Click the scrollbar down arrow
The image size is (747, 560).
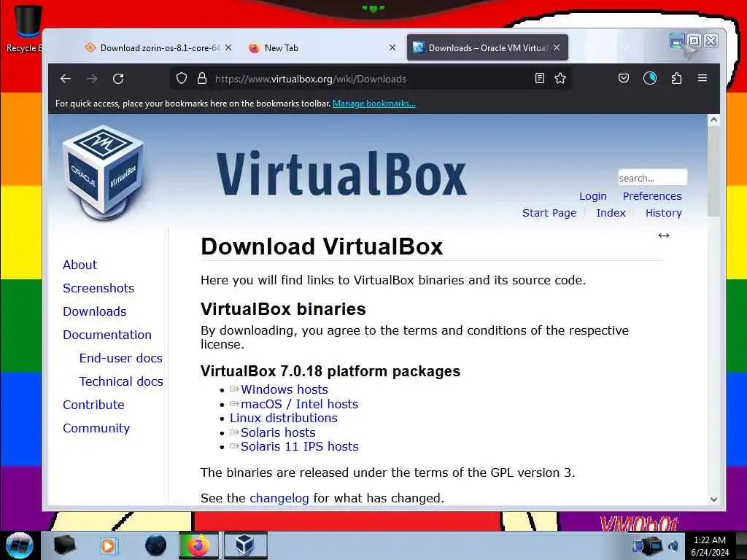pyautogui.click(x=713, y=499)
